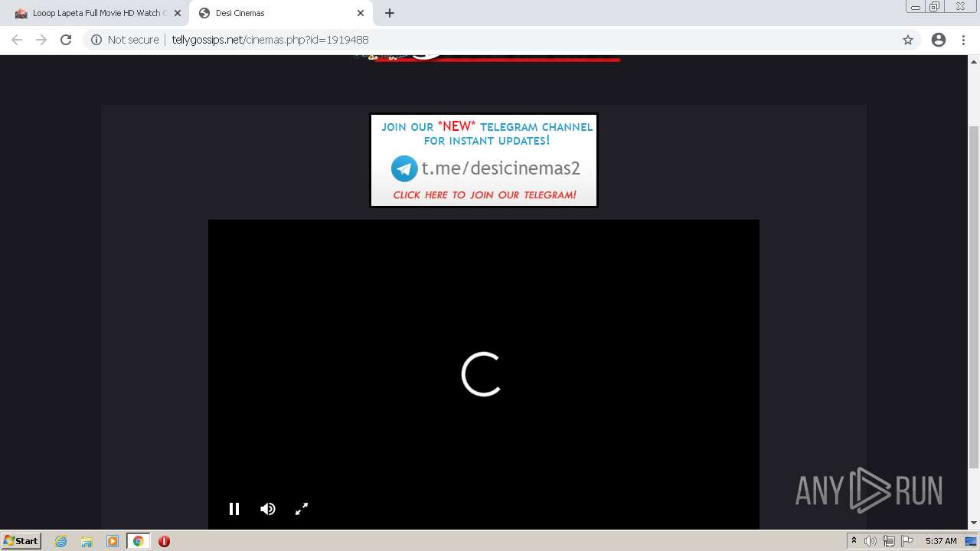This screenshot has width=980, height=551.
Task: Open a new browser tab
Action: (x=390, y=13)
